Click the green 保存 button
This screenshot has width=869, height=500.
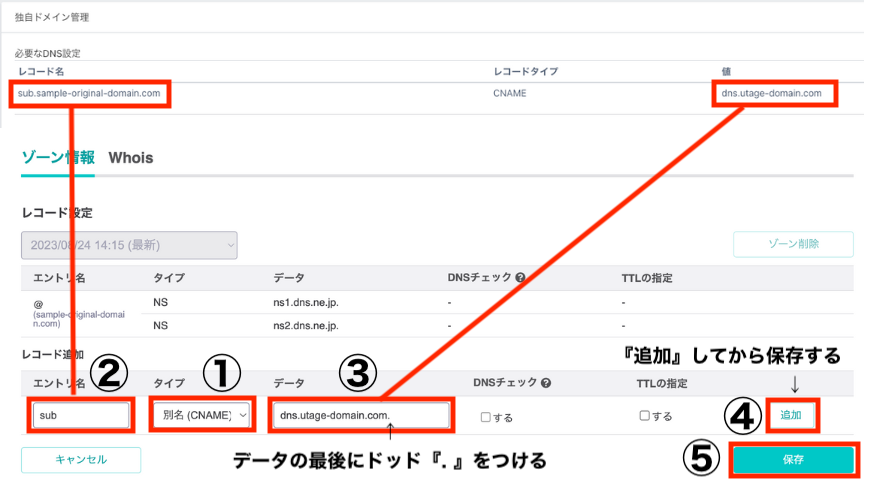(794, 460)
